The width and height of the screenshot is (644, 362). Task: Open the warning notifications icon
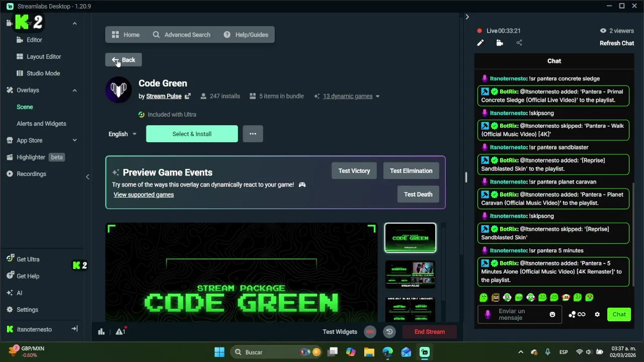coord(120,331)
